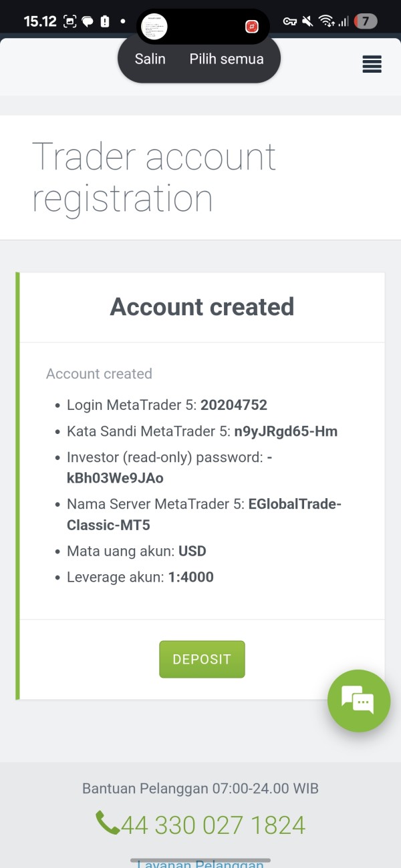Tap the green phone handset icon

point(107,823)
